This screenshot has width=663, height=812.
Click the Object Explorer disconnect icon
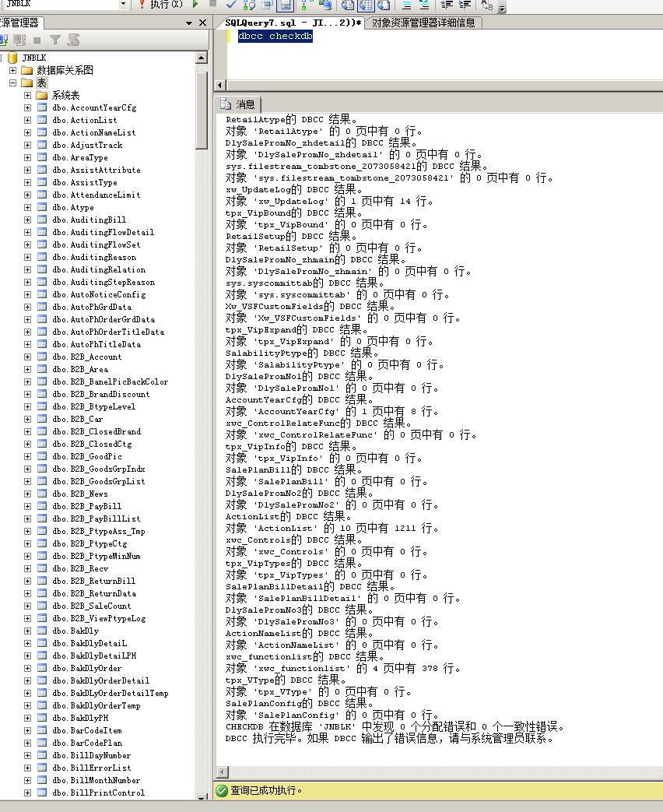[x=19, y=40]
